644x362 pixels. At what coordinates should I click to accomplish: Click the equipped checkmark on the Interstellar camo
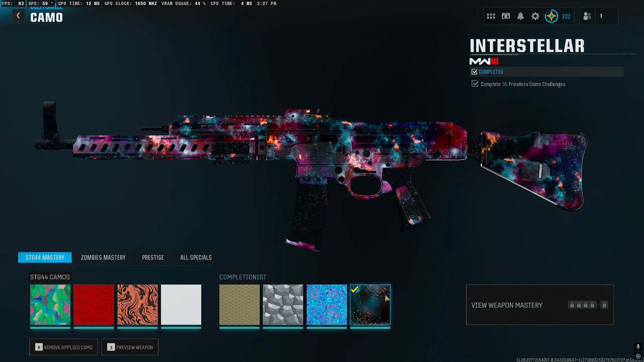point(354,290)
